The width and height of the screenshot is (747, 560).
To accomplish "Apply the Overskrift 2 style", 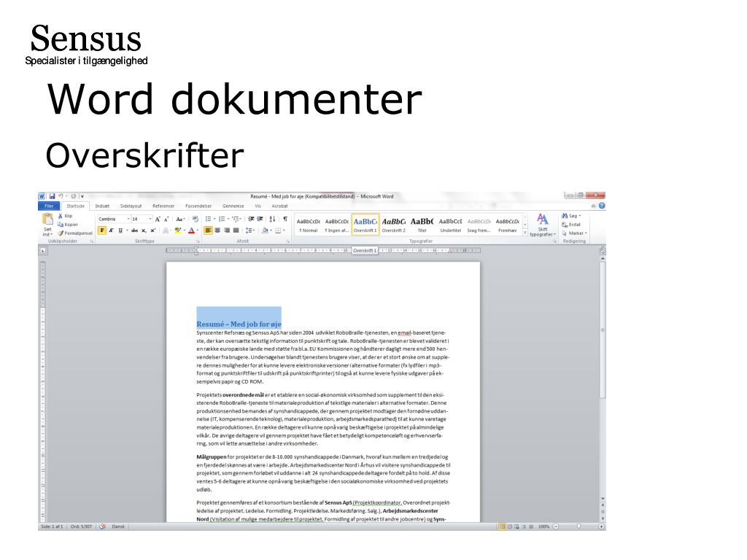I will 393,225.
